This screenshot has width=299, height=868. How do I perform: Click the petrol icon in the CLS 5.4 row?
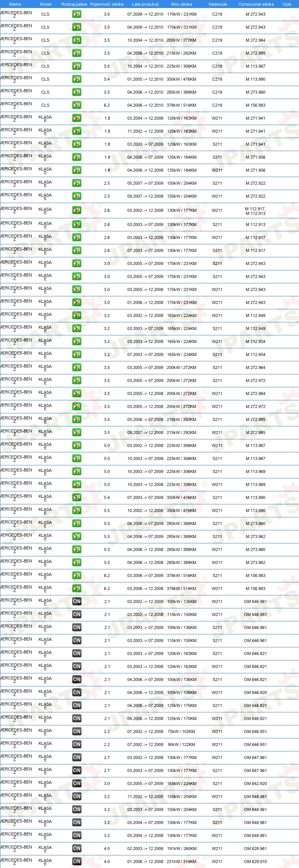pos(76,79)
